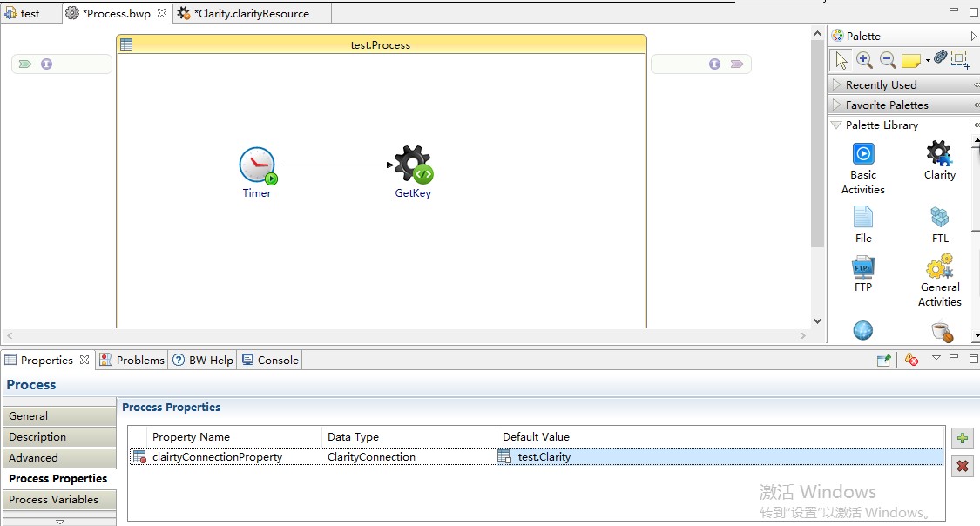
Task: Click the Zoom In palette tool
Action: pyautogui.click(x=864, y=59)
